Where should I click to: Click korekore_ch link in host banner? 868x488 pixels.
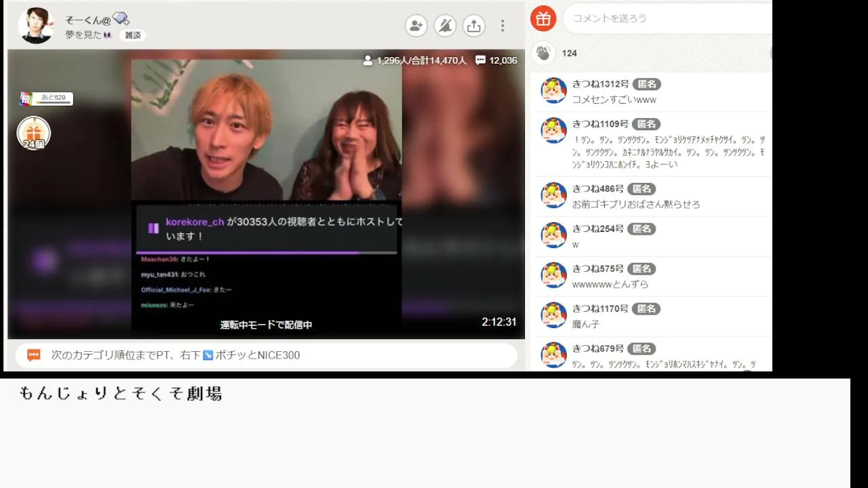[x=195, y=222]
